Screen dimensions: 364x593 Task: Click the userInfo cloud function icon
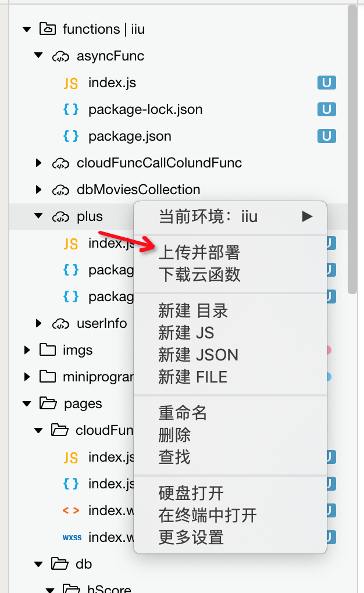(60, 324)
